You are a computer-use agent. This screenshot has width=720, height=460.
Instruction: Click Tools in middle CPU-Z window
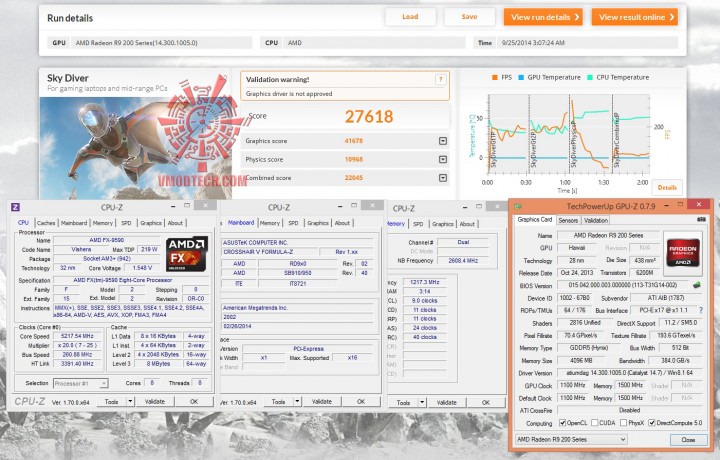[278, 402]
